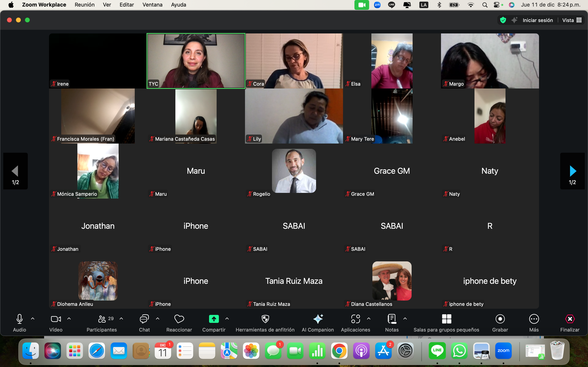Open the Vista layout dropdown
588x367 pixels.
tap(572, 20)
